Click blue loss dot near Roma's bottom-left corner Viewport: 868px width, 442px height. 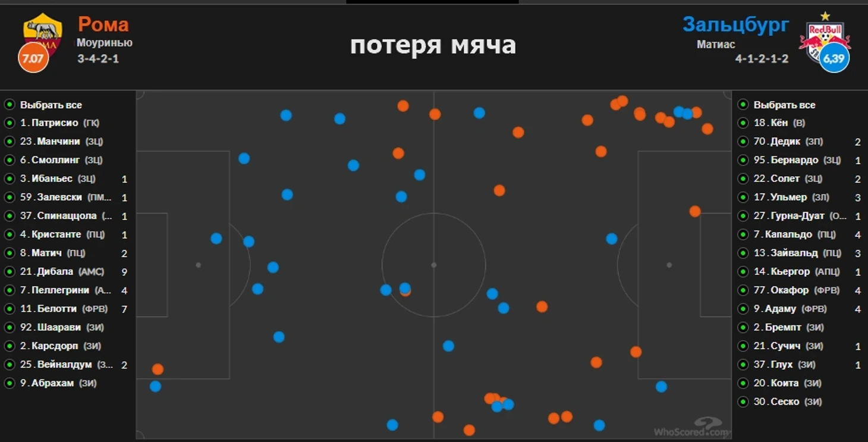pyautogui.click(x=155, y=386)
